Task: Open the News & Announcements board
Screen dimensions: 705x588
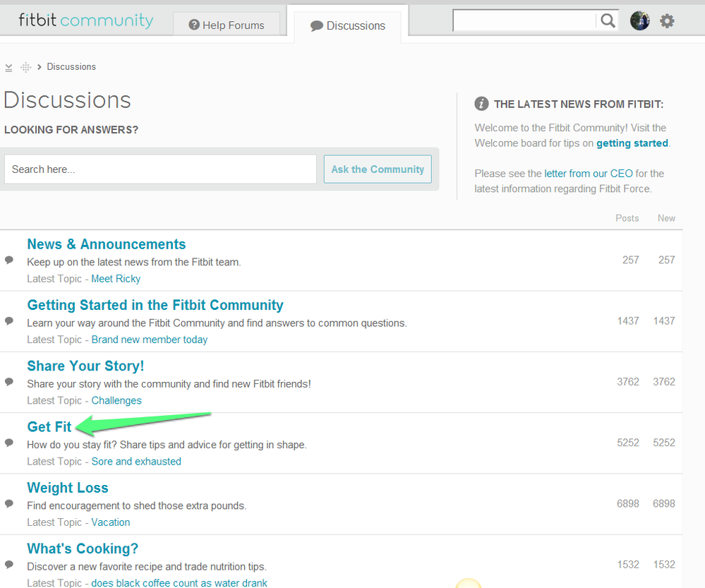Action: 107,244
